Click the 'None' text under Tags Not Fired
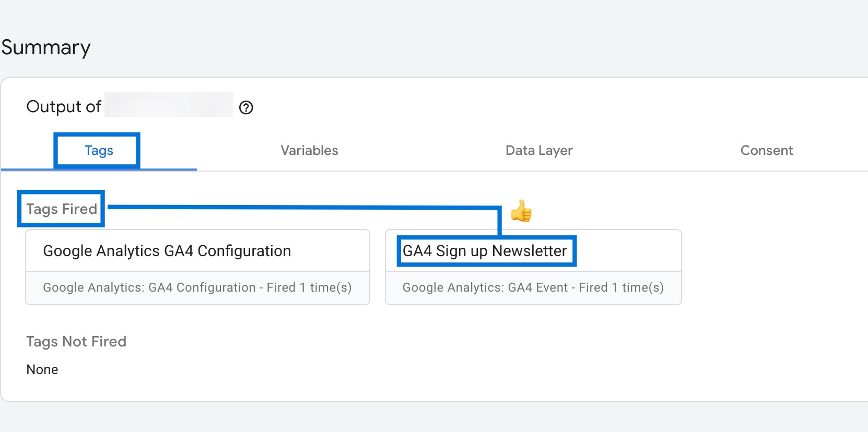This screenshot has width=868, height=432. [42, 369]
